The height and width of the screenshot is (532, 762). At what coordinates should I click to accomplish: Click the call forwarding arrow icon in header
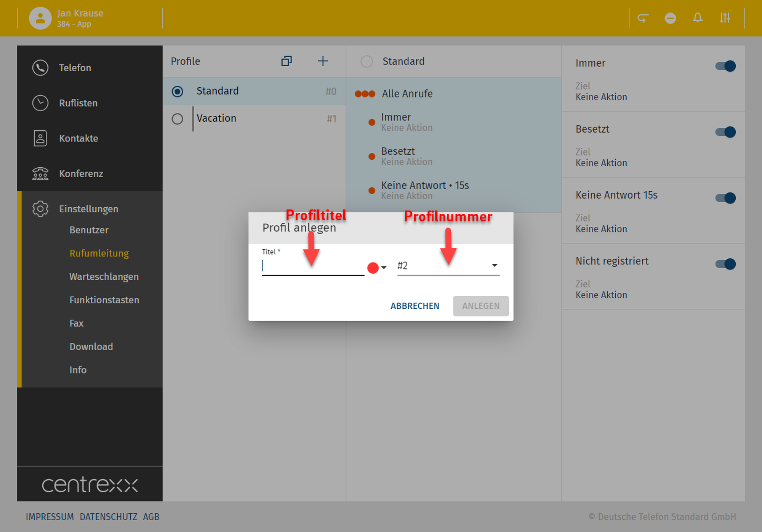643,18
